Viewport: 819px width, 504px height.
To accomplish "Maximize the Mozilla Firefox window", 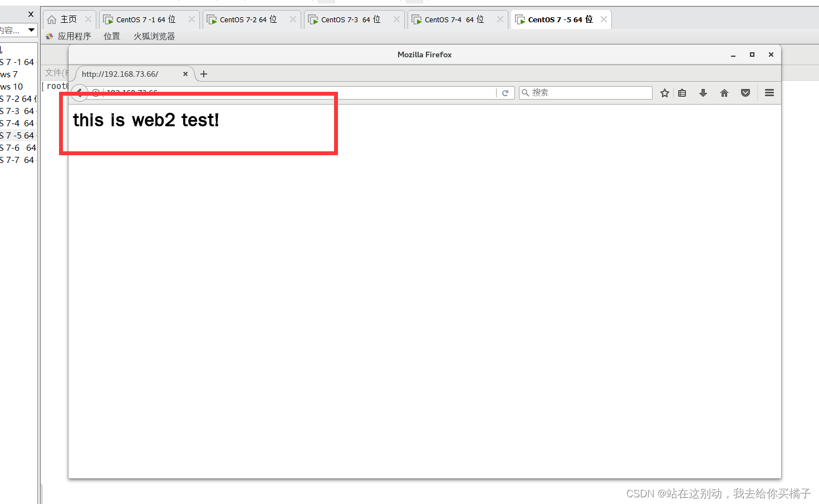I will (752, 55).
